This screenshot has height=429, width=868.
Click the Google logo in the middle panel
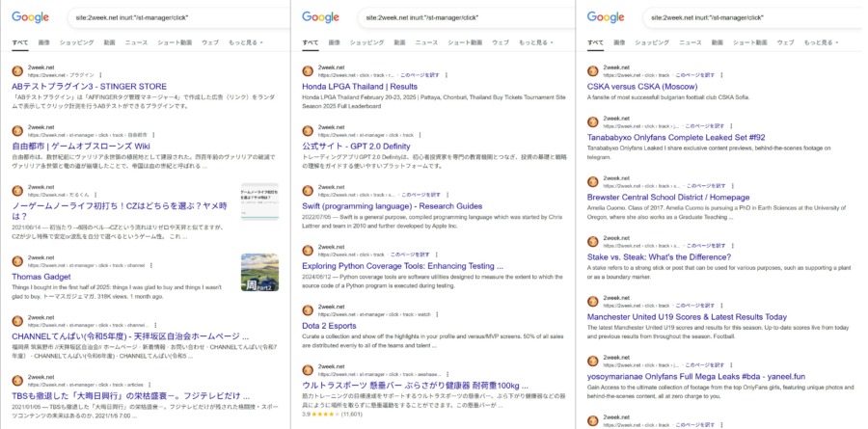point(320,17)
